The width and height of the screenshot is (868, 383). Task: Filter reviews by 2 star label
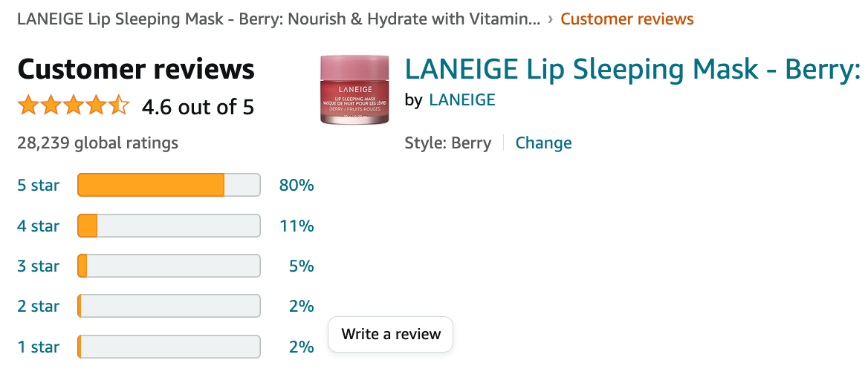[38, 306]
